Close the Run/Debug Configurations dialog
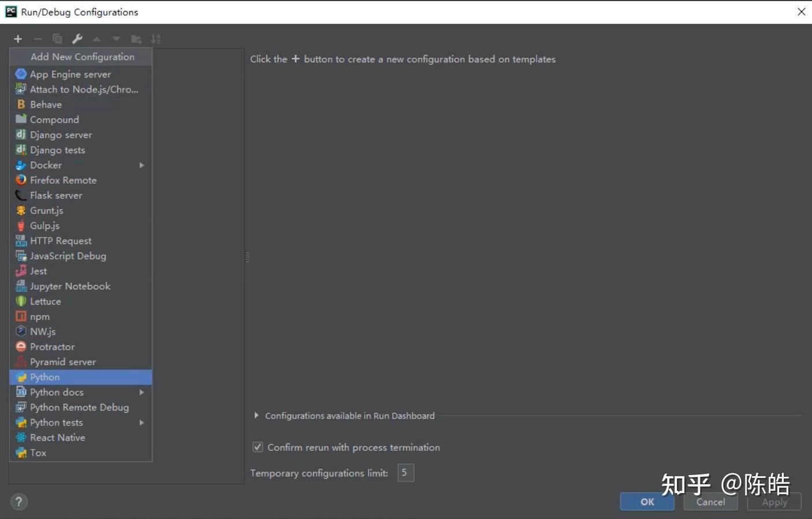 pyautogui.click(x=801, y=12)
